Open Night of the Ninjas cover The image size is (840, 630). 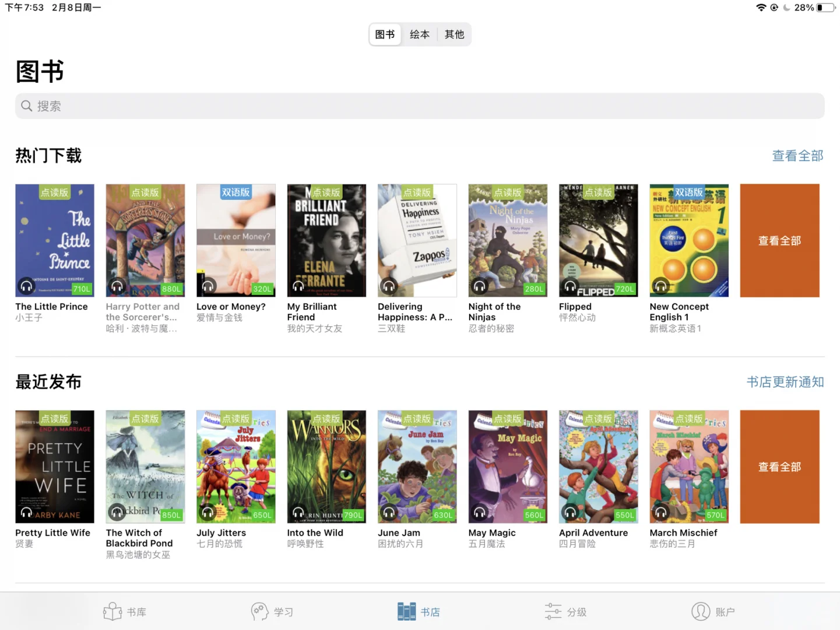click(508, 240)
